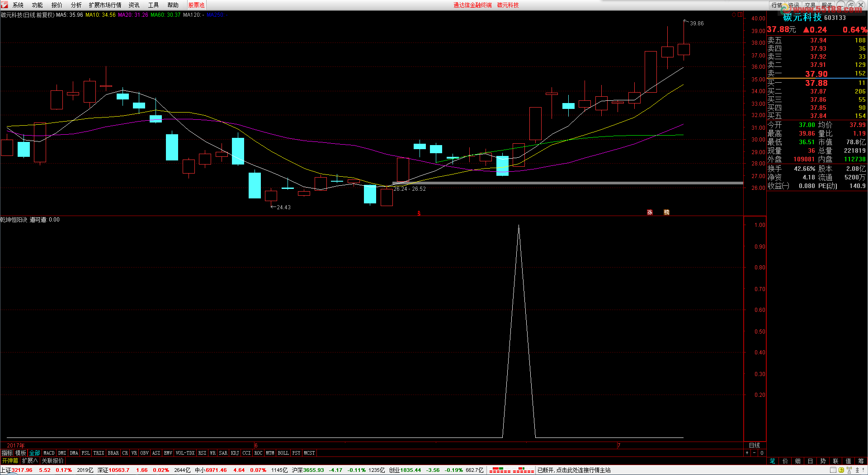Screen dimensions: 868x475
Task: Click the 服务 button at top right
Action: pos(827,5)
